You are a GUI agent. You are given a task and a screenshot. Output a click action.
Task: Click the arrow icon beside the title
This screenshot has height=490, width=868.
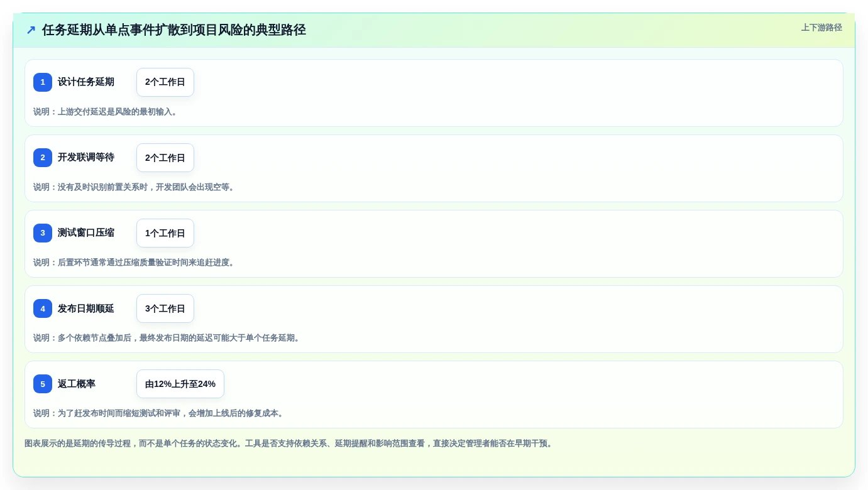click(31, 30)
